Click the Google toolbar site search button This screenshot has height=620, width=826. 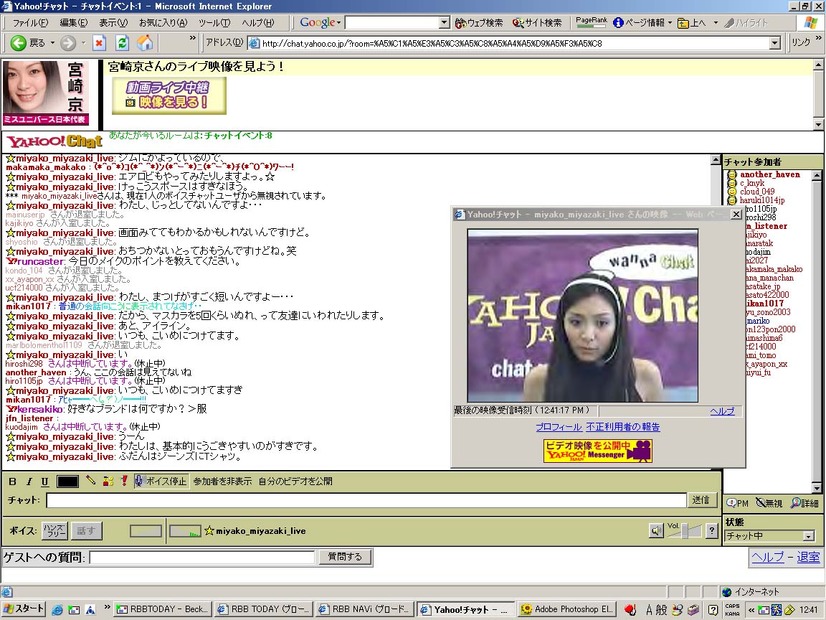click(537, 23)
